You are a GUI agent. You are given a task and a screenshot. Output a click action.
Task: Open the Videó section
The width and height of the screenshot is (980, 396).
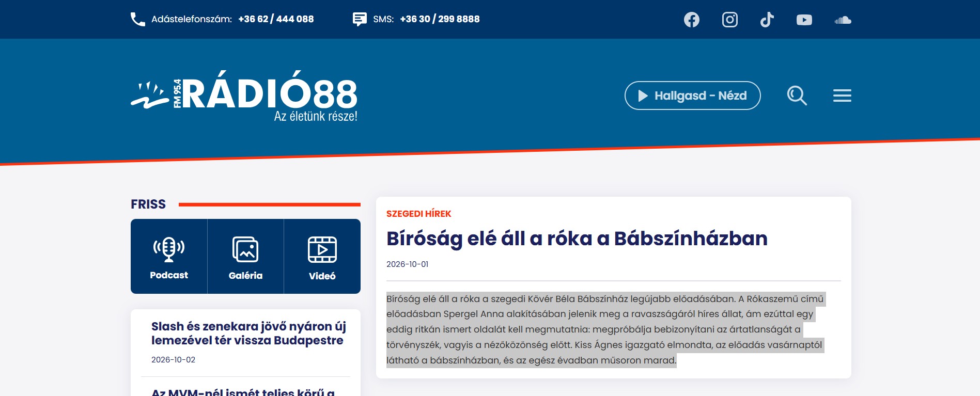pos(322,257)
